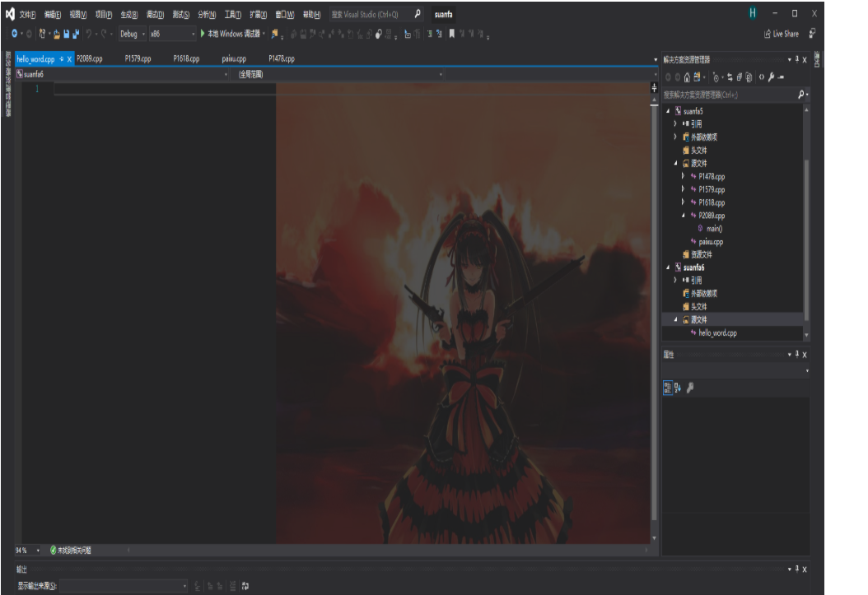Close the Output panel with its X
This screenshot has width=868, height=595.
point(805,569)
